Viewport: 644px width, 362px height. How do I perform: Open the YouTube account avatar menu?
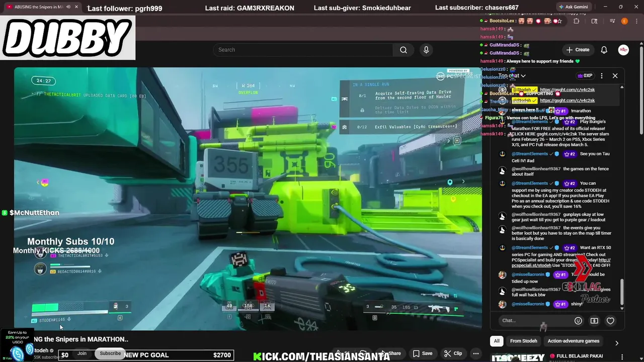point(623,50)
